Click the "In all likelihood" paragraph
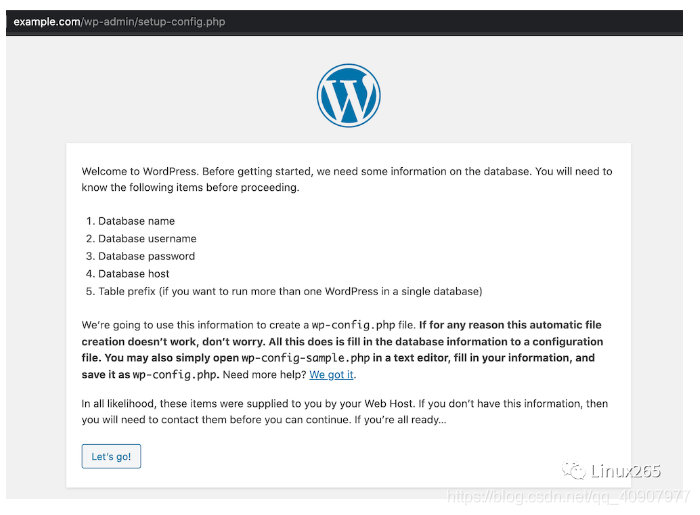This screenshot has width=700, height=515. (x=345, y=411)
